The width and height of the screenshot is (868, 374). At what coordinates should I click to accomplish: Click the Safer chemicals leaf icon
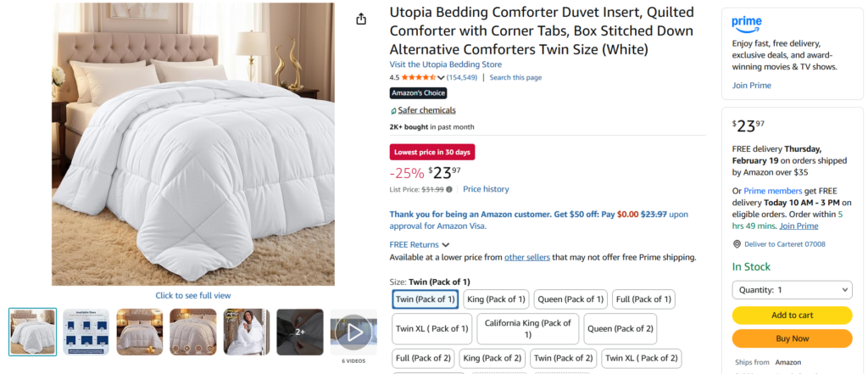pos(393,110)
